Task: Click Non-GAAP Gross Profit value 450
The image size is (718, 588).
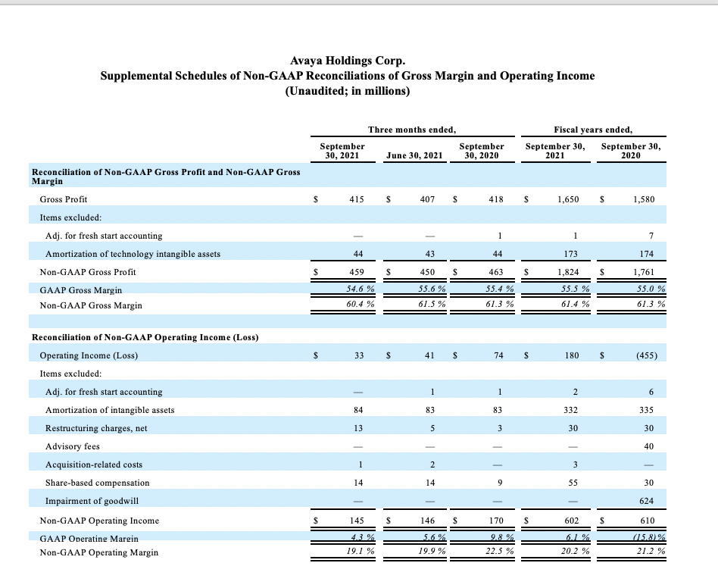Action: click(x=427, y=272)
